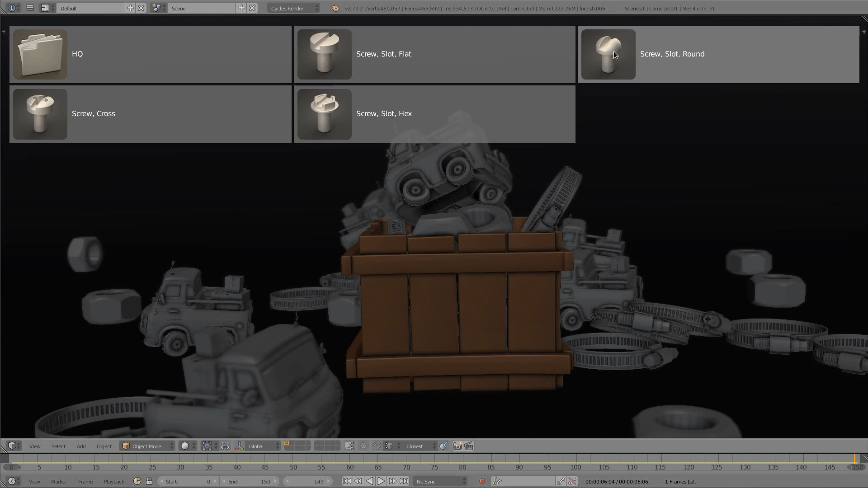Viewport: 868px width, 488px height.
Task: Select the Screw, Slot, Hex asset
Action: click(434, 114)
